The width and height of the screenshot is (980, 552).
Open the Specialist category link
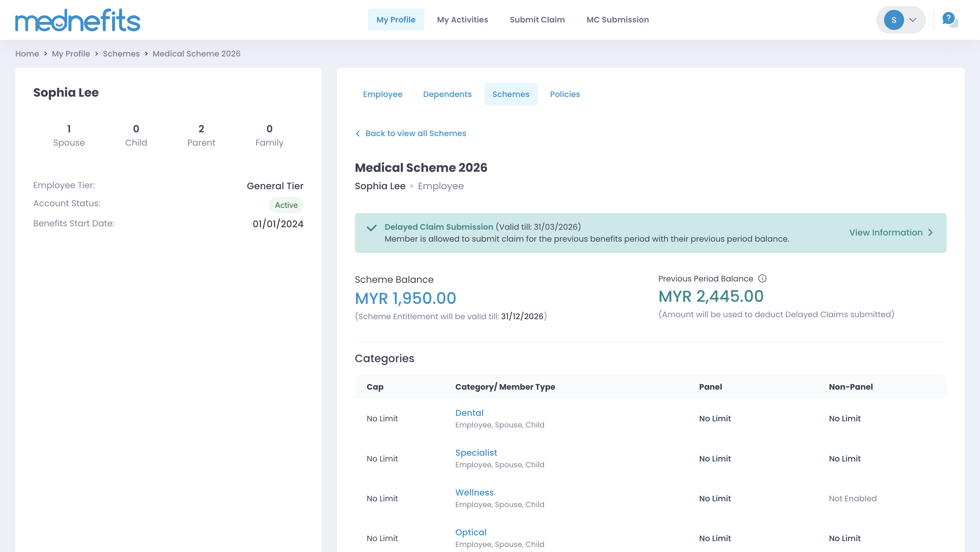[476, 453]
